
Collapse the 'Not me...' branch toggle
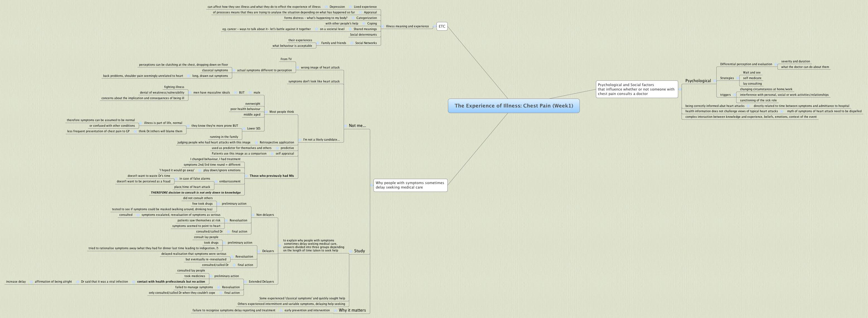pyautogui.click(x=345, y=126)
